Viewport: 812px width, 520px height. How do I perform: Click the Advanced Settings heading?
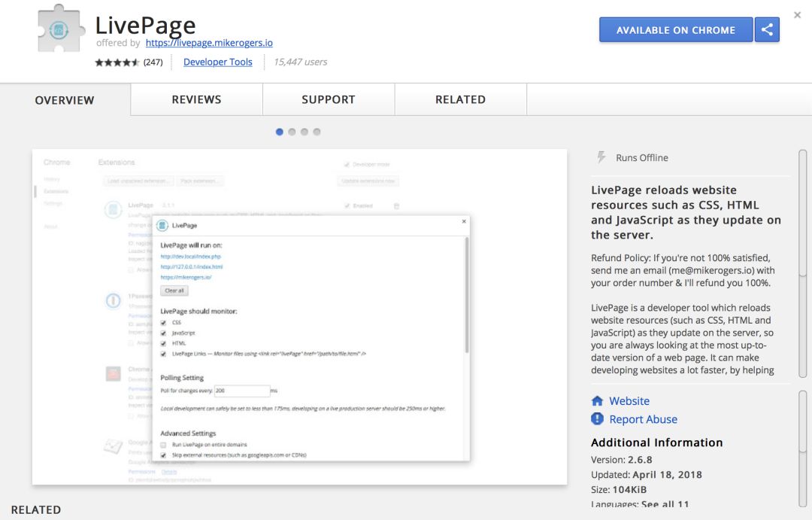pyautogui.click(x=188, y=433)
